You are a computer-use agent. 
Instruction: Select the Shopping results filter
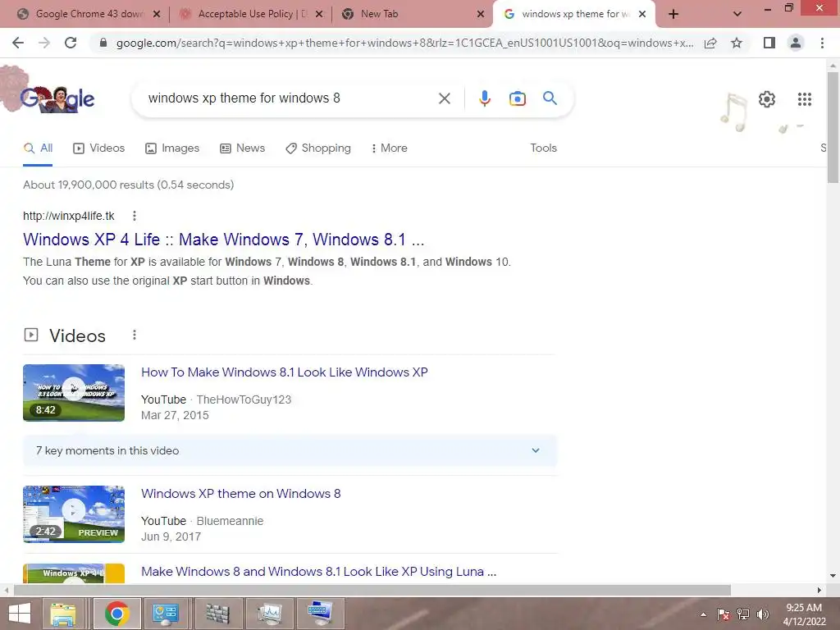click(x=318, y=148)
